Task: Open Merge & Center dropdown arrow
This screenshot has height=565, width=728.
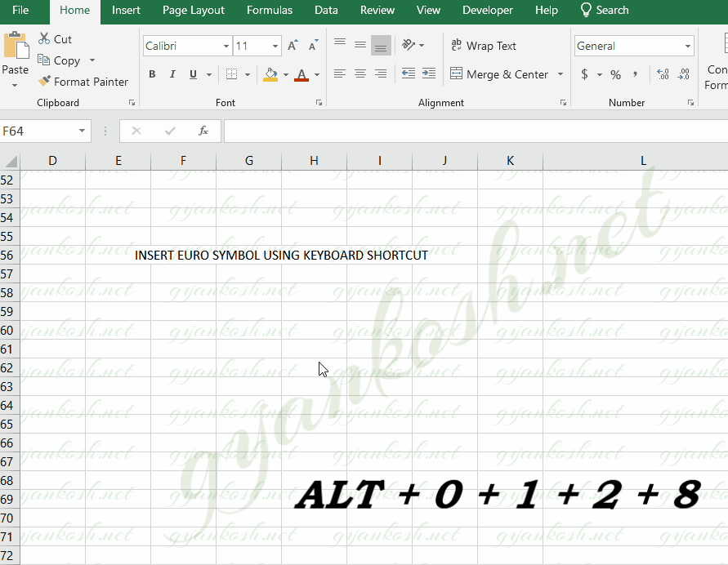Action: 561,74
